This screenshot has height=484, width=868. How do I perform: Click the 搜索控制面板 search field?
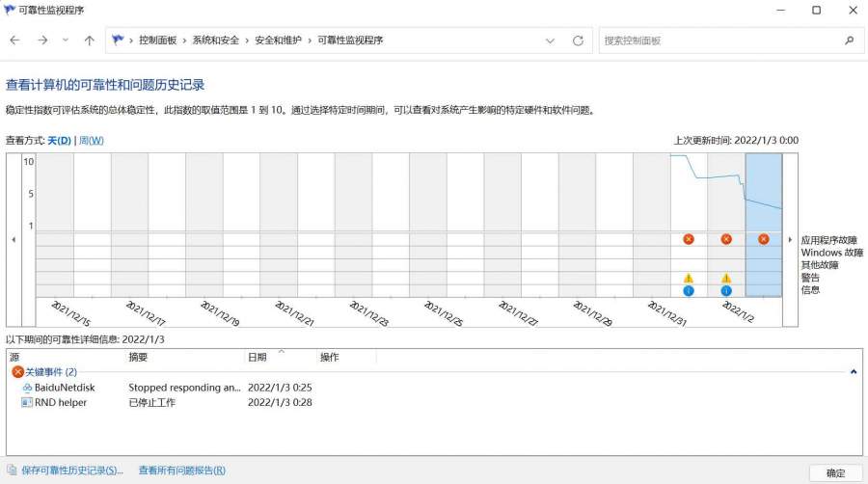719,40
